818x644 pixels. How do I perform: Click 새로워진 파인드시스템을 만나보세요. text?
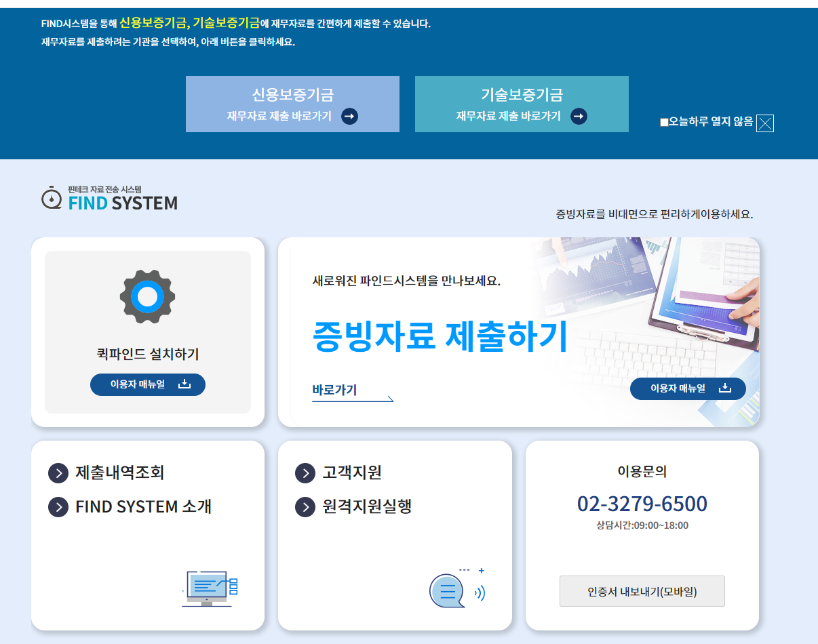(x=406, y=281)
